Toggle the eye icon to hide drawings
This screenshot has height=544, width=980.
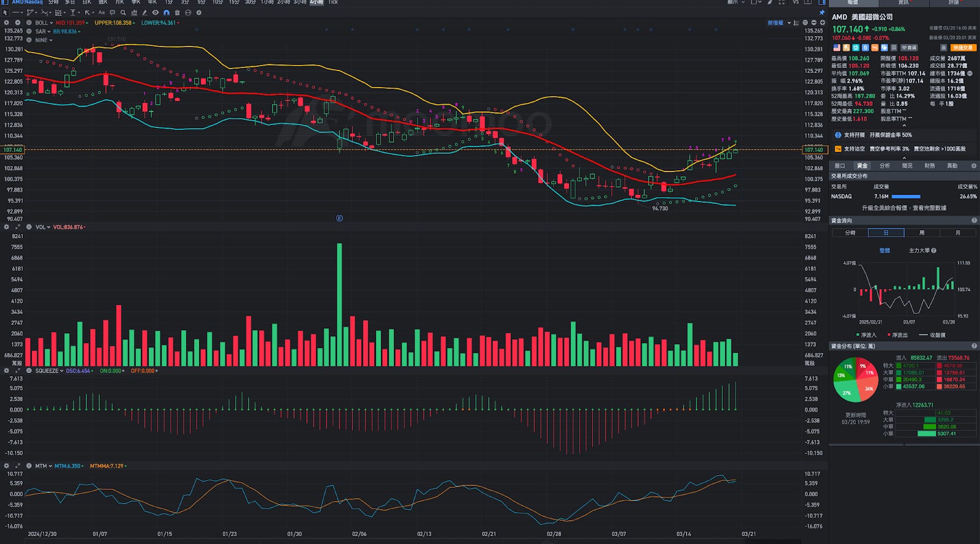tap(156, 12)
